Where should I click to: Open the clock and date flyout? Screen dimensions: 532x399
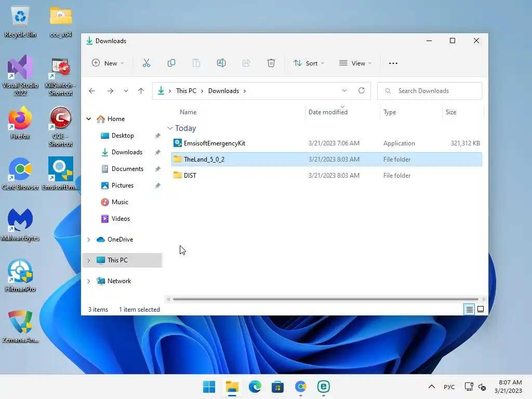pyautogui.click(x=508, y=387)
